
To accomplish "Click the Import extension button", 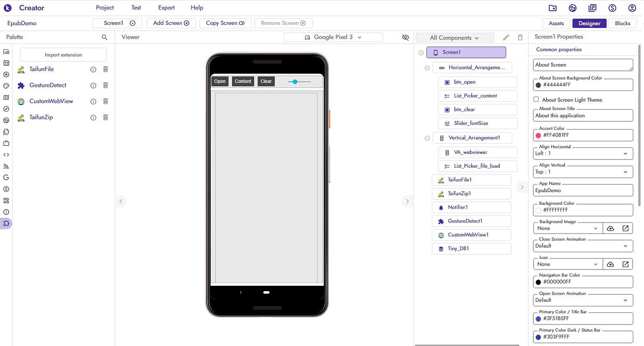I will [x=63, y=55].
